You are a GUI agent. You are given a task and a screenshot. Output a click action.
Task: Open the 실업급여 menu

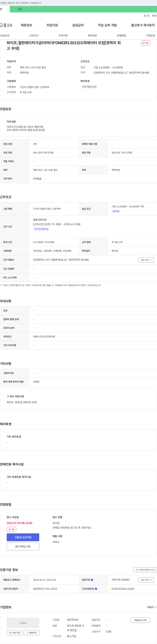tap(78, 25)
